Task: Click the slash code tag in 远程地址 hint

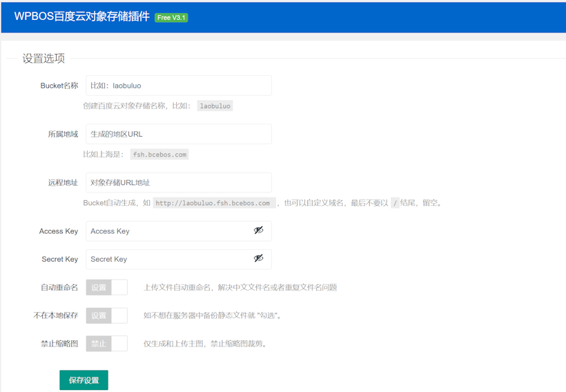Action: 395,203
